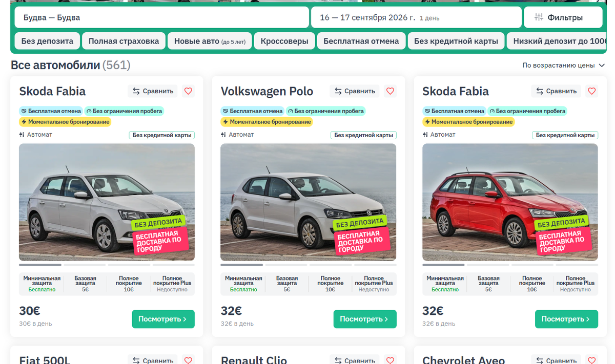Favorite the Renault Clio with heart icon
615x364 pixels.
point(390,360)
